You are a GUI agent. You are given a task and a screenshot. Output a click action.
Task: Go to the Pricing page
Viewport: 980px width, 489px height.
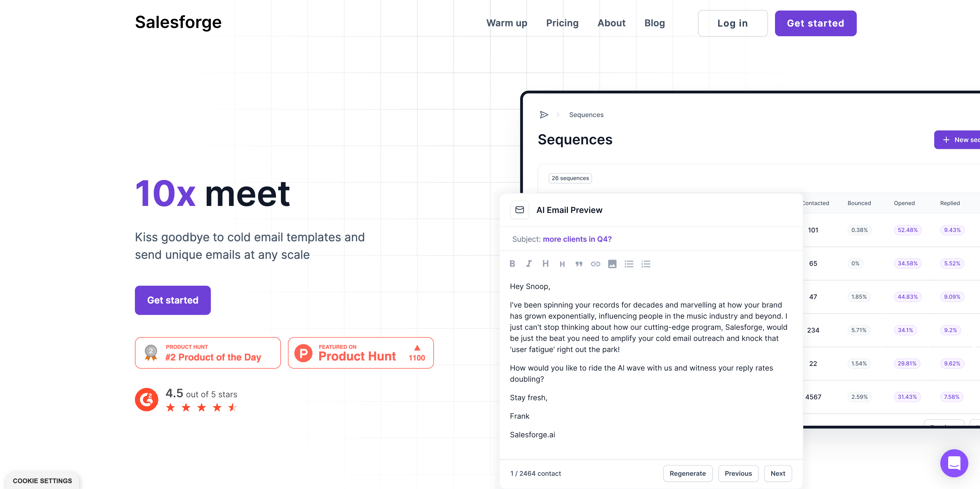(x=562, y=23)
